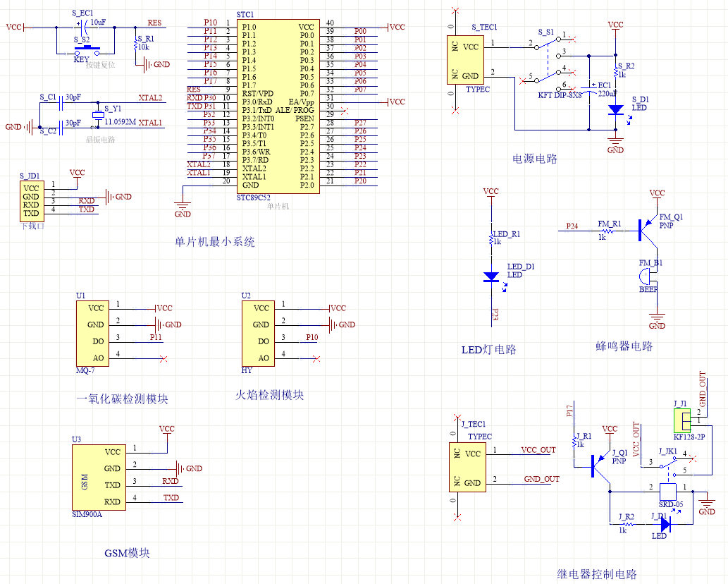The height and width of the screenshot is (584, 728).
Task: Click the GND_OUT net label on J_TEC1 pin 2
Action: point(542,479)
